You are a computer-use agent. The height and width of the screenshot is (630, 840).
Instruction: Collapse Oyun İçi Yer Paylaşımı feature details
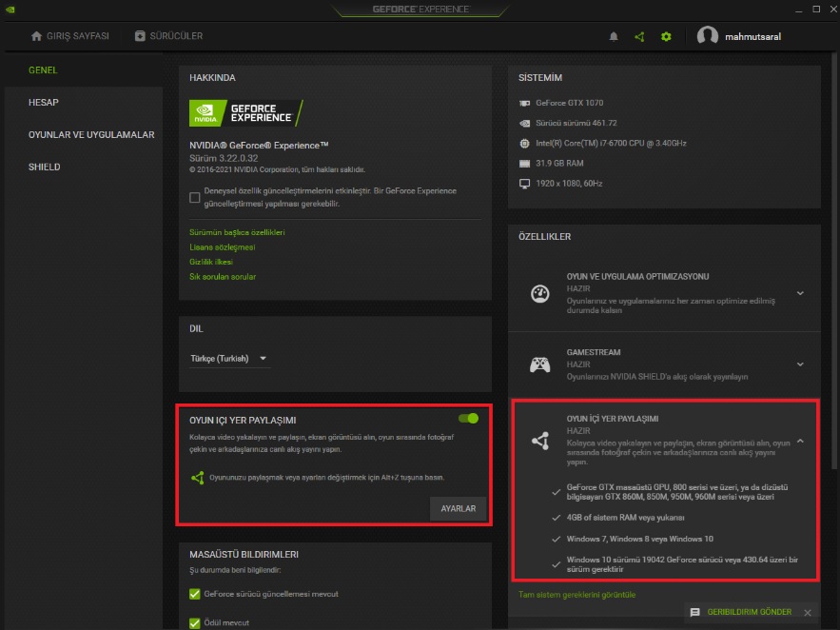tap(800, 441)
